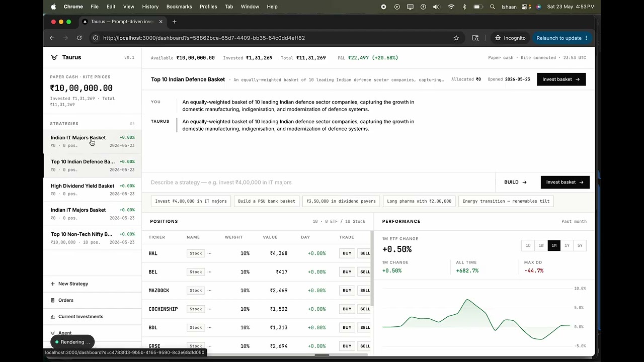The image size is (644, 362).
Task: Open Top 10 Non-Tech Nifty strategy
Action: [x=93, y=238]
